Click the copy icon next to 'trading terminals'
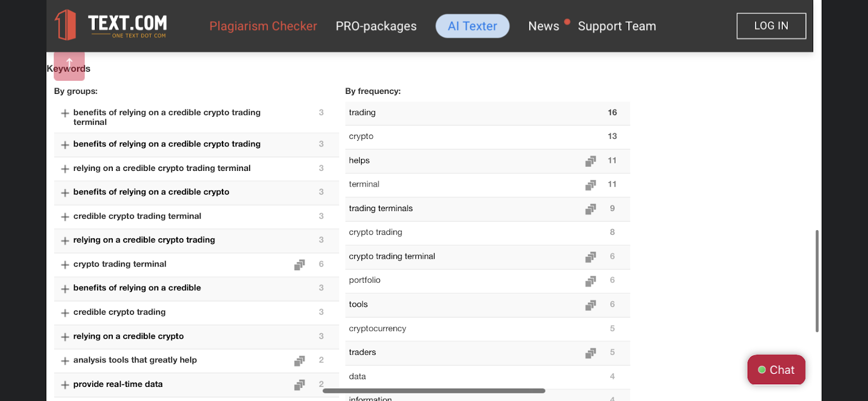The image size is (868, 401). tap(590, 209)
